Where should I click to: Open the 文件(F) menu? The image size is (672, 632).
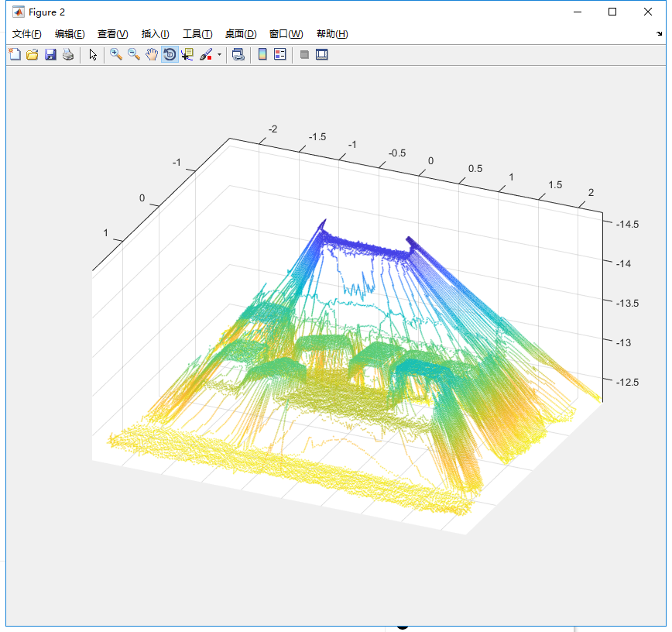(26, 34)
